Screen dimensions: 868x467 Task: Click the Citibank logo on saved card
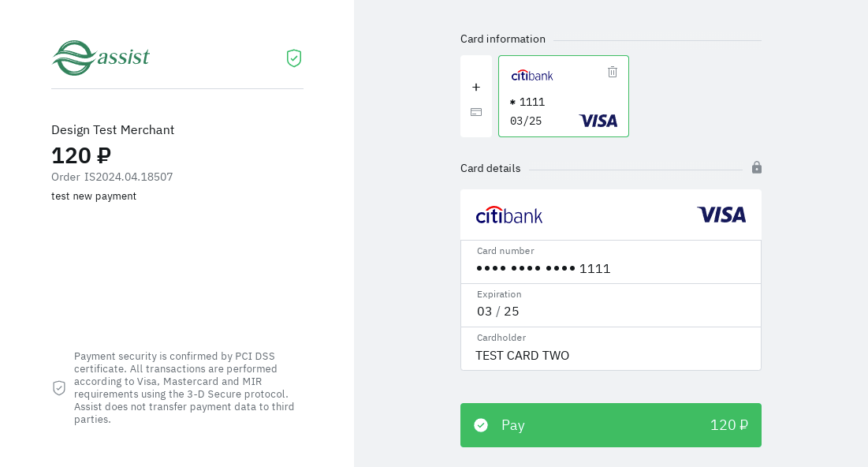click(532, 75)
